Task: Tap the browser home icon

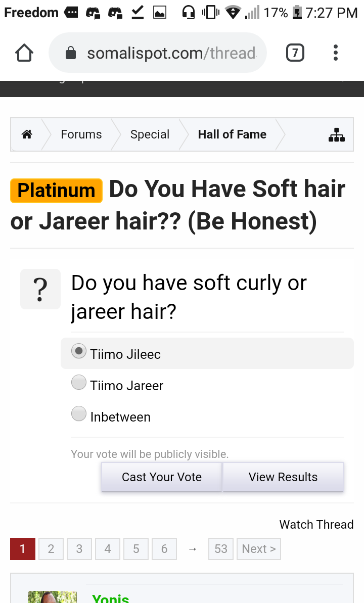Action: coord(24,53)
